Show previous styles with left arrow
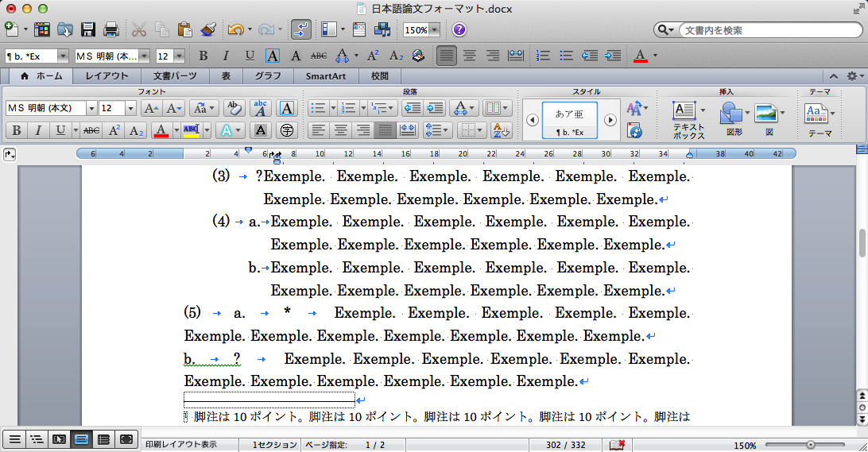This screenshot has height=452, width=868. tap(532, 119)
